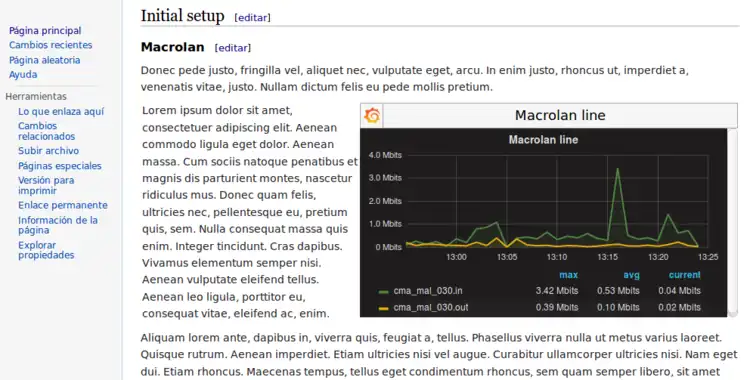Select Cambios relacionados link
Viewport: 750px width, 380px height.
click(46, 131)
